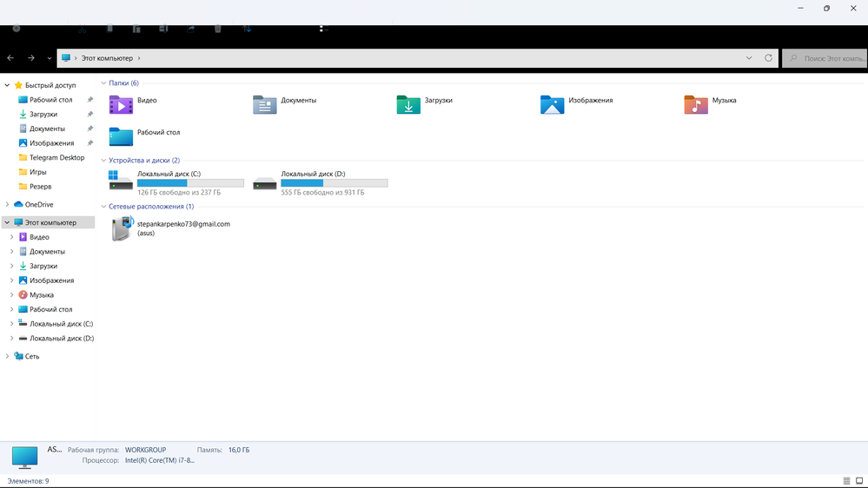Screen dimensions: 868x488
Task: Click the D: drive usage bar
Action: tap(335, 183)
